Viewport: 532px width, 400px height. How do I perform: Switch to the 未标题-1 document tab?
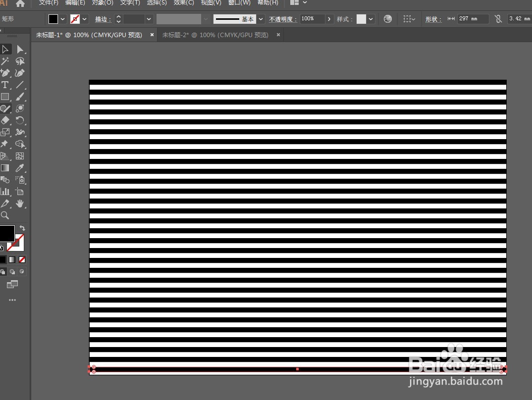pos(89,35)
